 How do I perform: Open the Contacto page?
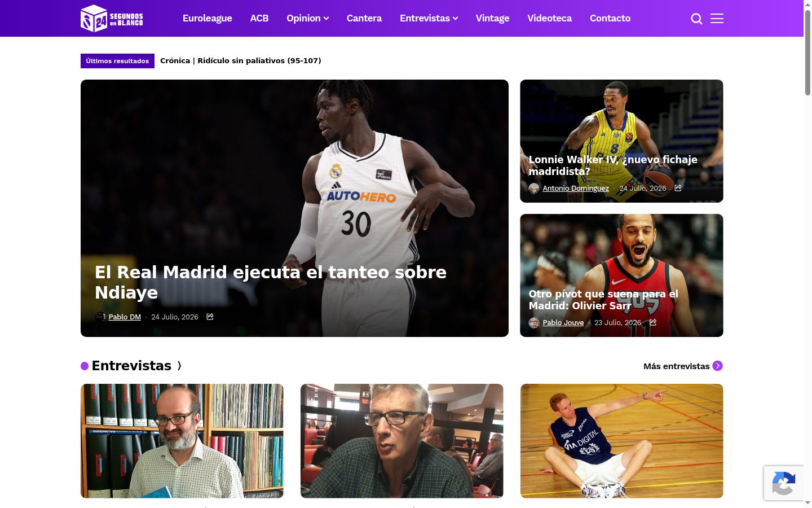[x=610, y=18]
